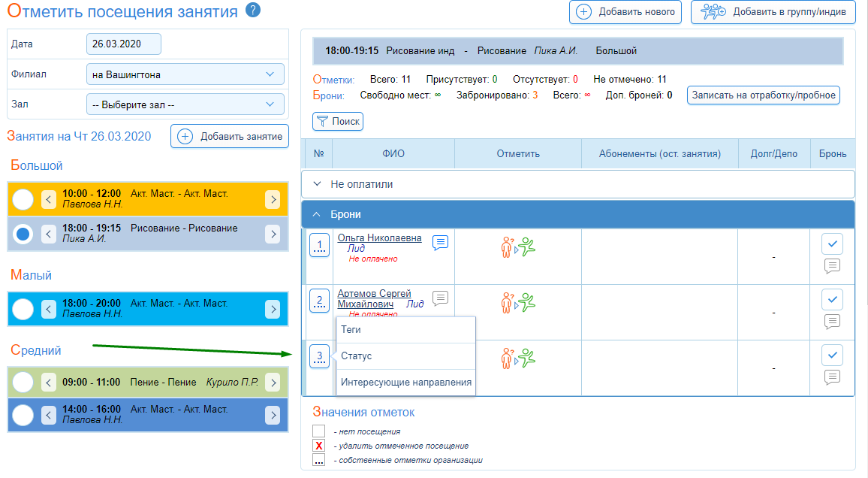868x478 pixels.
Task: Click the attendance mark icon for Артемов Сергей
Action: (x=517, y=303)
